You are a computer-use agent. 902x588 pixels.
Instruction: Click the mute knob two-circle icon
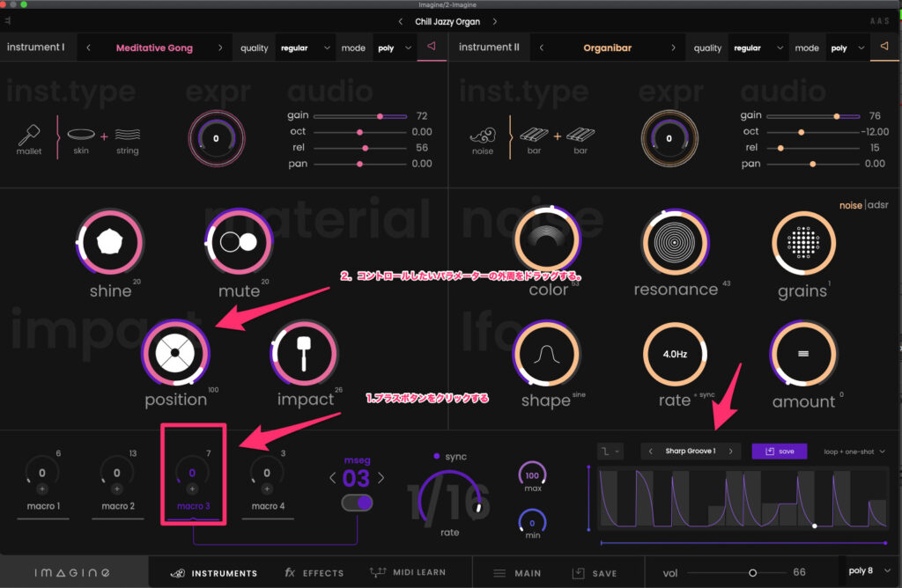pyautogui.click(x=238, y=242)
